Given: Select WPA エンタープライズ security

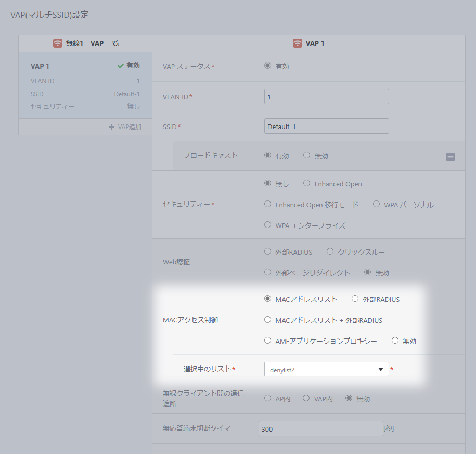Looking at the screenshot, I should (x=267, y=225).
